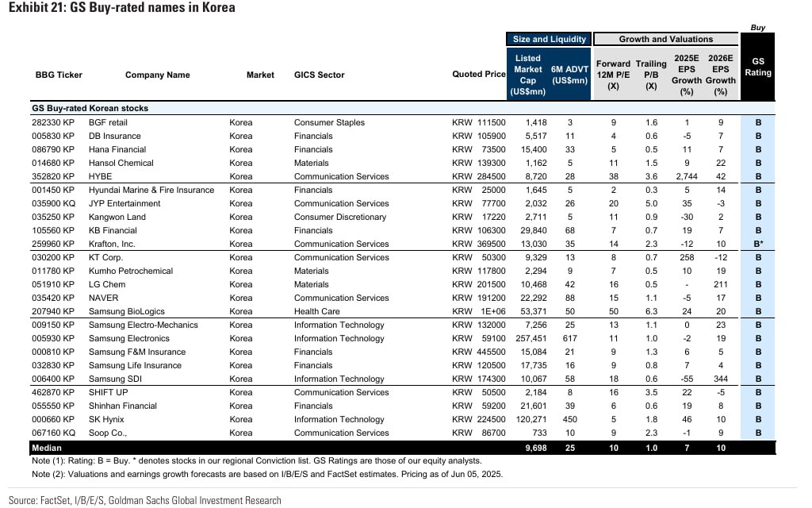Click Samsung Electronics company name
812x508 pixels.
click(129, 338)
